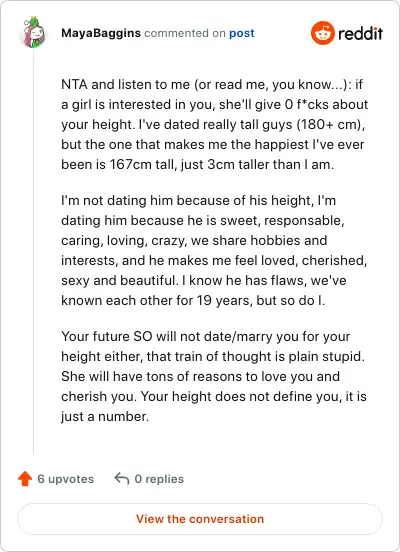Open the blue "post" link
Image resolution: width=400 pixels, height=552 pixels.
[x=242, y=33]
